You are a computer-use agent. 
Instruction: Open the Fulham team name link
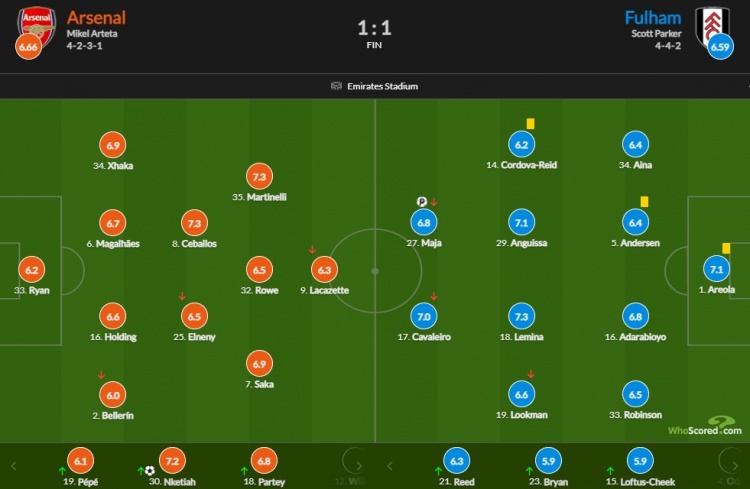pyautogui.click(x=653, y=18)
